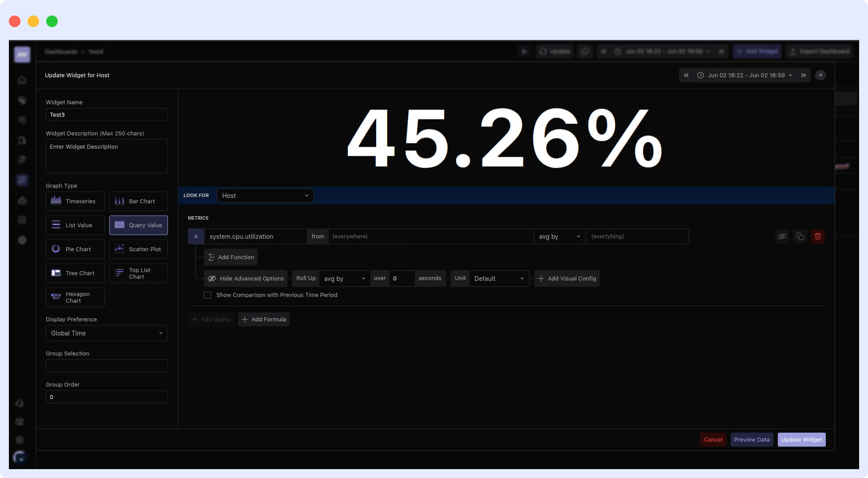Step time range backward with double-left arrows

[x=686, y=75]
